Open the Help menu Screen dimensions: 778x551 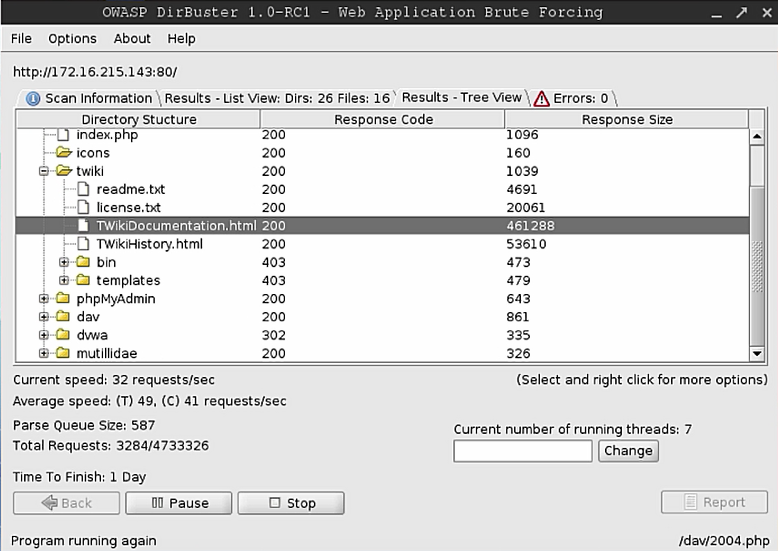click(181, 38)
